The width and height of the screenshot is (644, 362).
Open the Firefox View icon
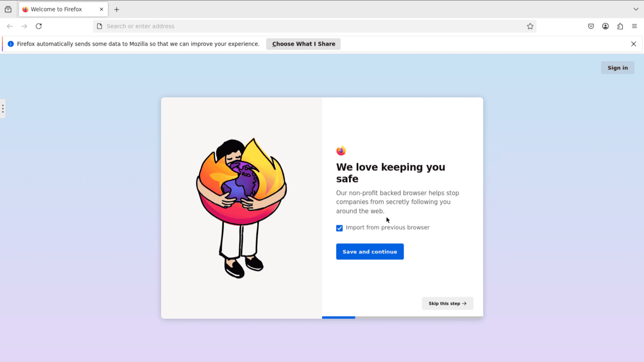(8, 9)
